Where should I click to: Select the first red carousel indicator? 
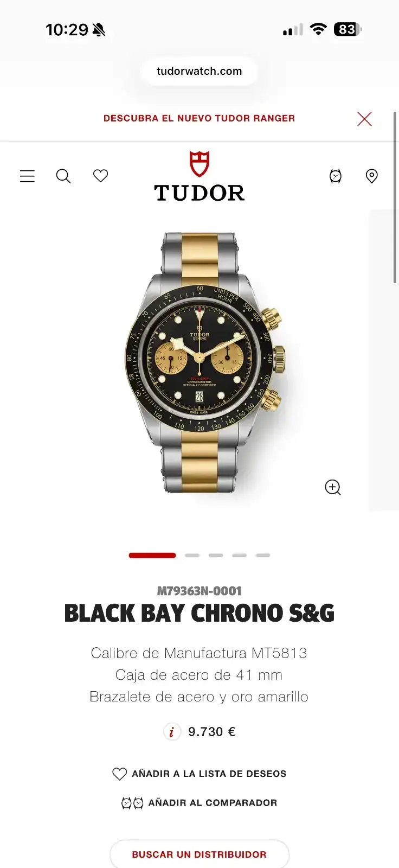pyautogui.click(x=152, y=556)
